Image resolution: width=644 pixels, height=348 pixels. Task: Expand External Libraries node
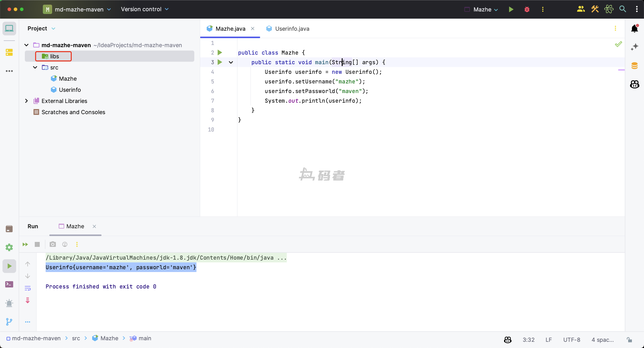(26, 101)
